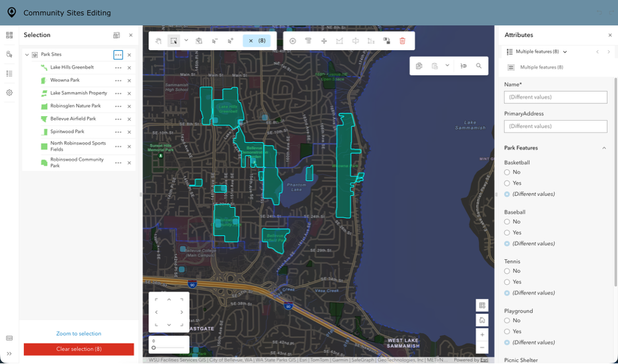Open attribute table icon in Selection header

point(116,35)
